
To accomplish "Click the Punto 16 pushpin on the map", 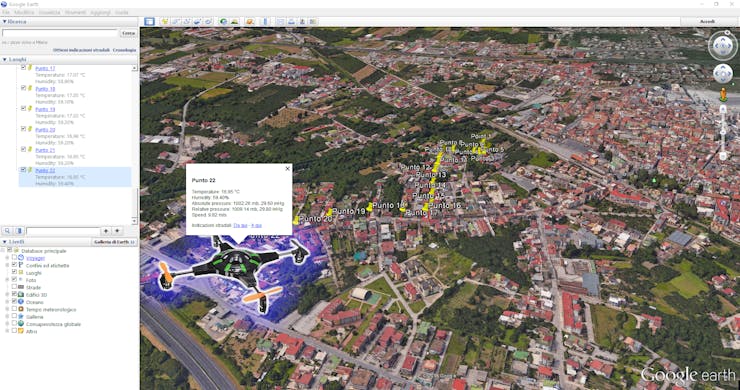I will 425,207.
